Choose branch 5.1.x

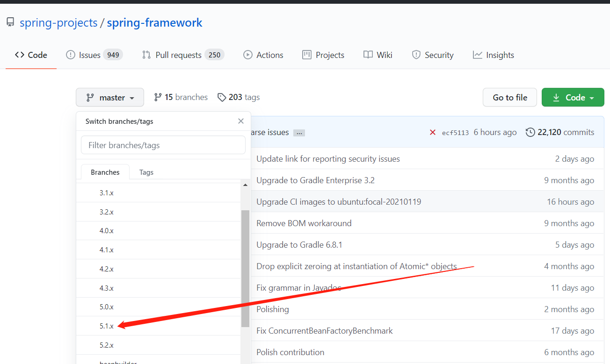click(x=159, y=326)
